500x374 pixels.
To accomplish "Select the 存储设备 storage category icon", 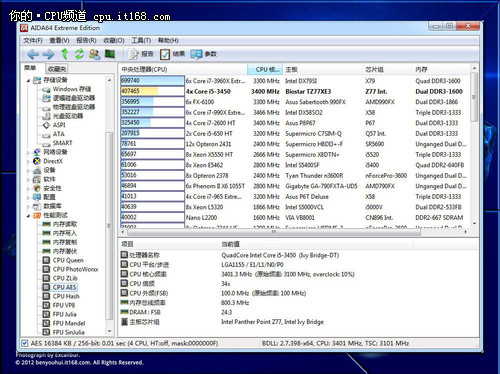I will point(37,80).
